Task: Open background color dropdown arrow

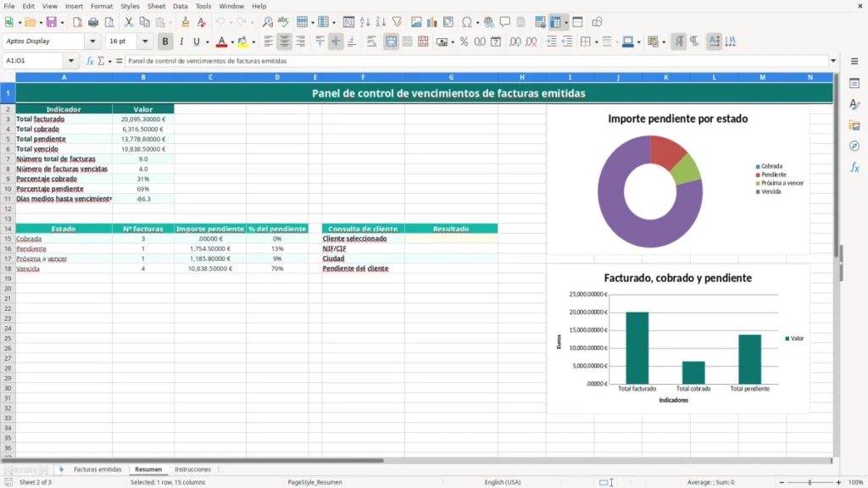Action: click(x=253, y=42)
